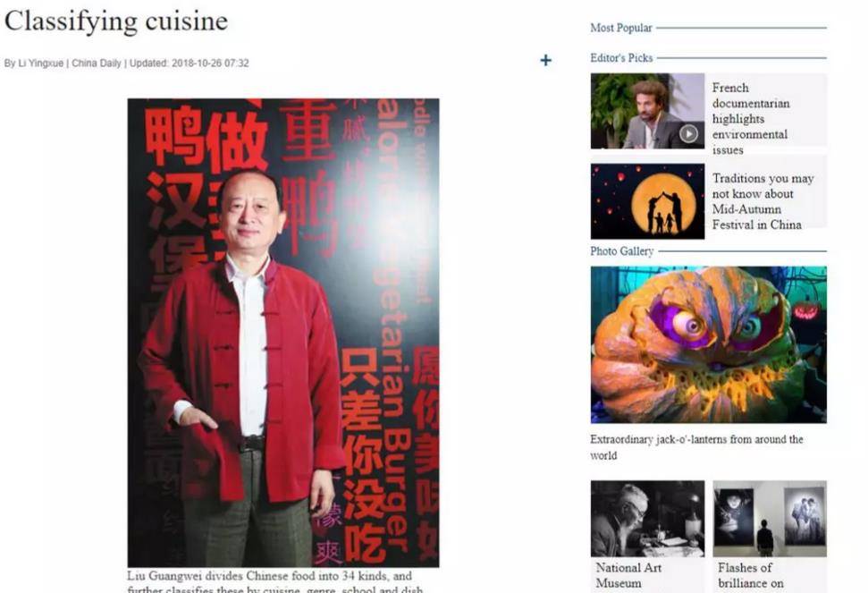
Task: Open 'Extraordinary jack-o'-lanterns from around the world'
Action: 696,447
